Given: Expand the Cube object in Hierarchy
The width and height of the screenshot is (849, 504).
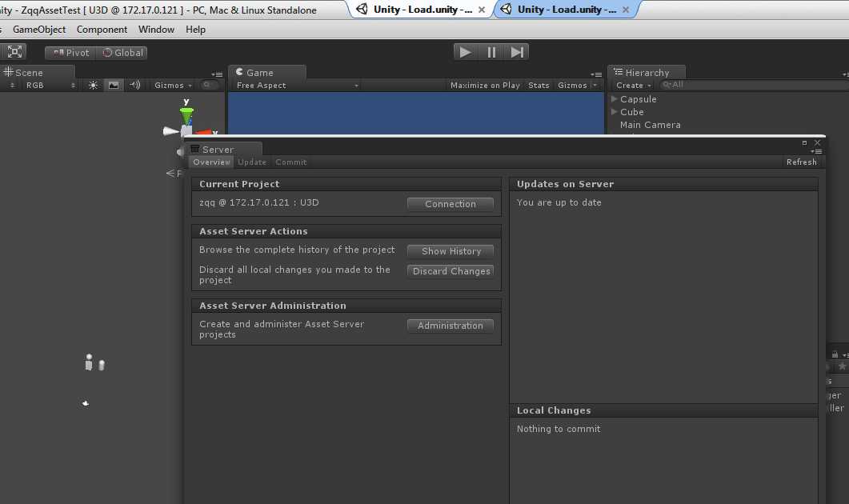Looking at the screenshot, I should coord(614,111).
